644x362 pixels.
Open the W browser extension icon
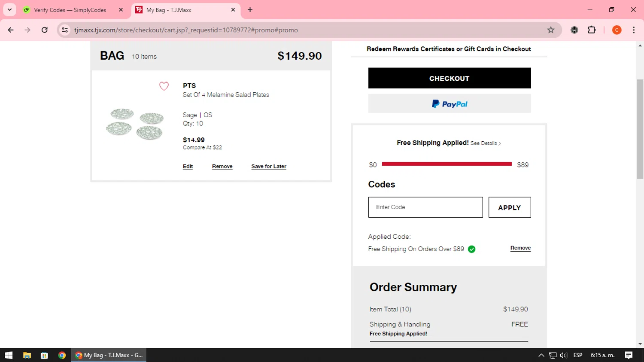(574, 30)
